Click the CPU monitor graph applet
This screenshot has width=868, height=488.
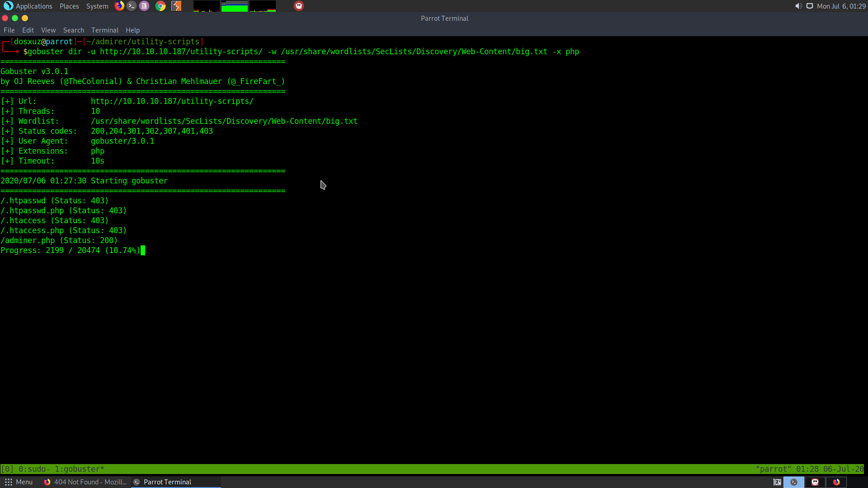[x=206, y=6]
